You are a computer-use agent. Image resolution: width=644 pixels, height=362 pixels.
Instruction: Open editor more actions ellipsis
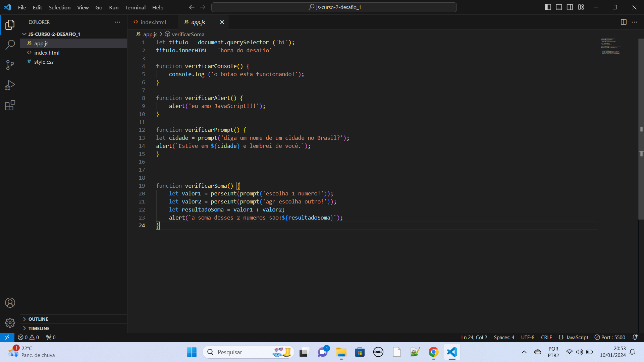click(x=634, y=22)
